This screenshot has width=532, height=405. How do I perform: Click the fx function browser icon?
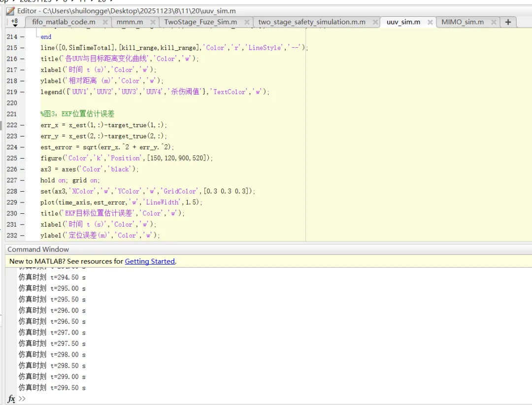pyautogui.click(x=11, y=399)
